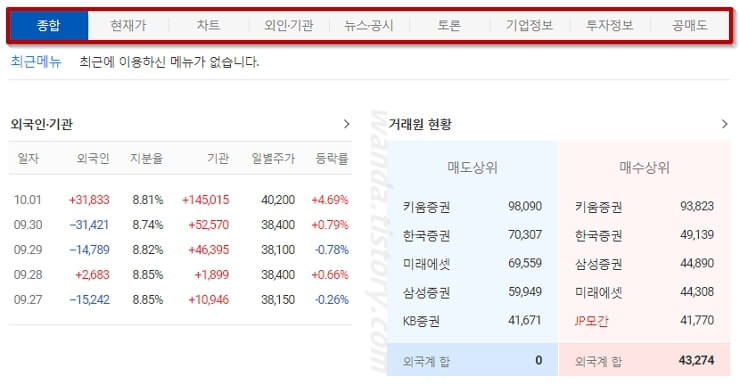The height and width of the screenshot is (385, 740).
Task: Click the -0.26% change rate
Action: 332,300
